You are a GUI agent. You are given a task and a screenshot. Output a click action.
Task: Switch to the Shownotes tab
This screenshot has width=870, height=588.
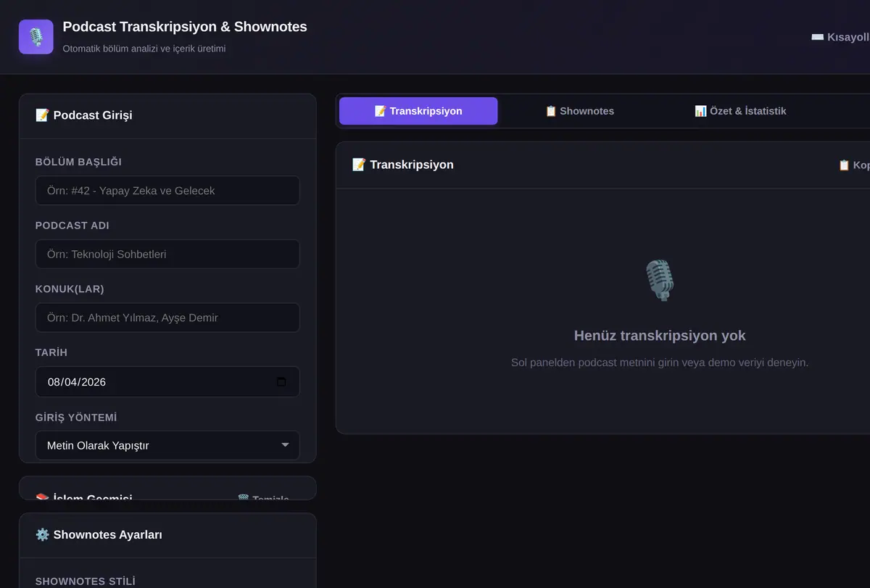pyautogui.click(x=579, y=111)
